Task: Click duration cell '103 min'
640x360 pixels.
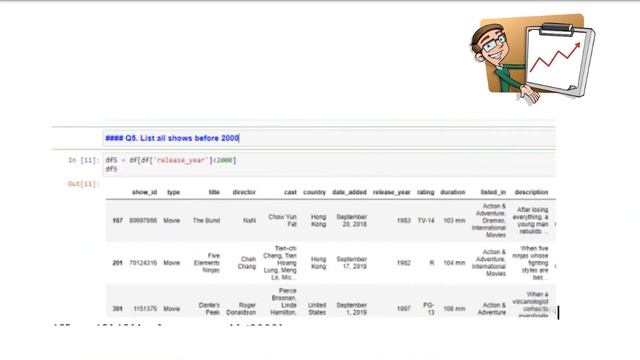Action: point(454,220)
